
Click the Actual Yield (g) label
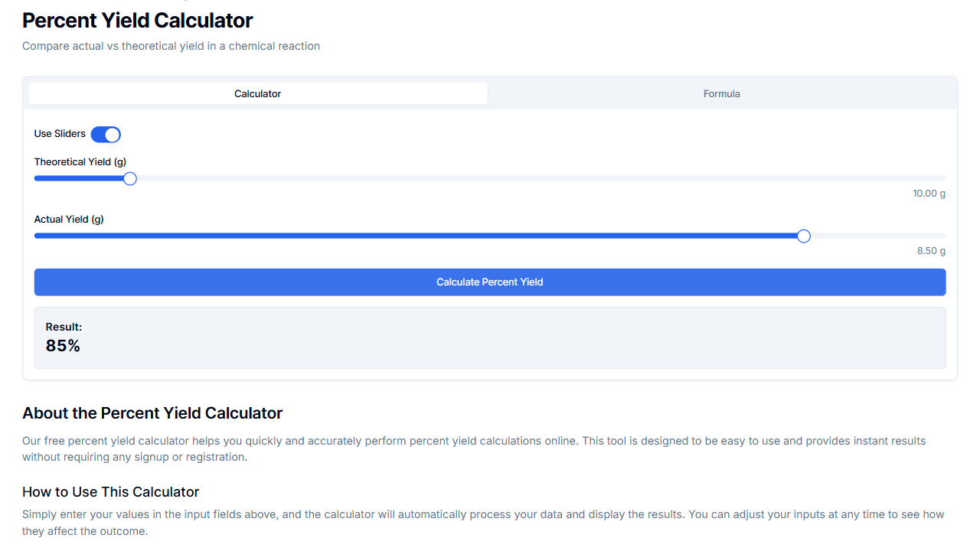(x=68, y=219)
